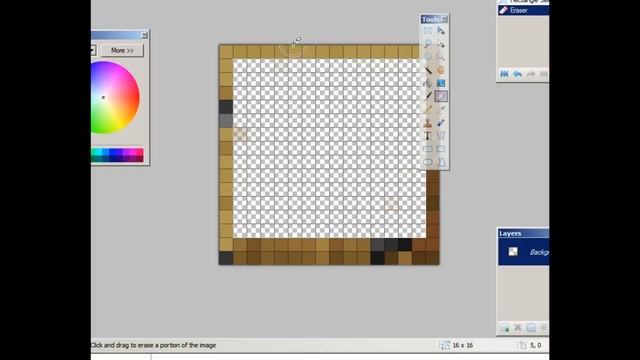Click the History undo arrow
Screen dimensions: 640x360
pos(518,74)
